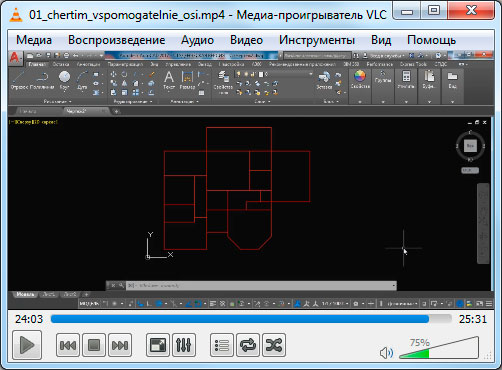This screenshot has height=370, width=502.
Task: Stop playback using the square stop button
Action: tap(94, 345)
